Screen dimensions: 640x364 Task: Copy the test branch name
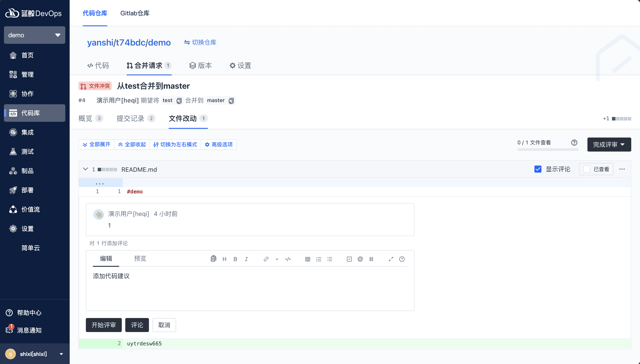coord(179,101)
